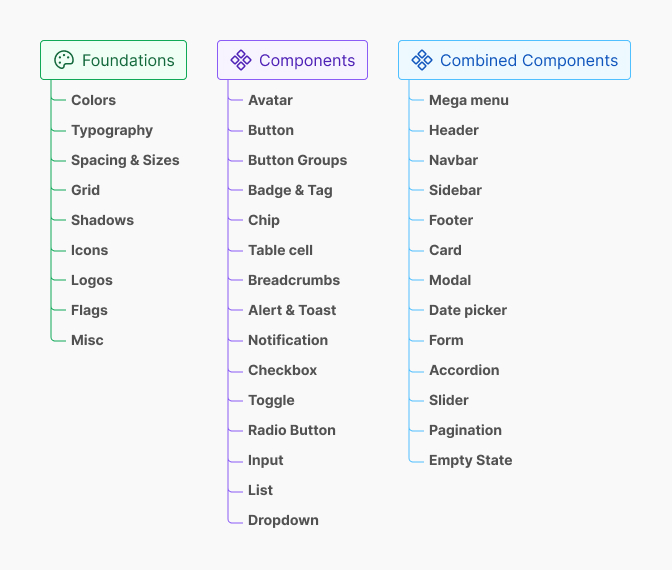672x570 pixels.
Task: Open the Dropdown component entry
Action: pos(283,520)
